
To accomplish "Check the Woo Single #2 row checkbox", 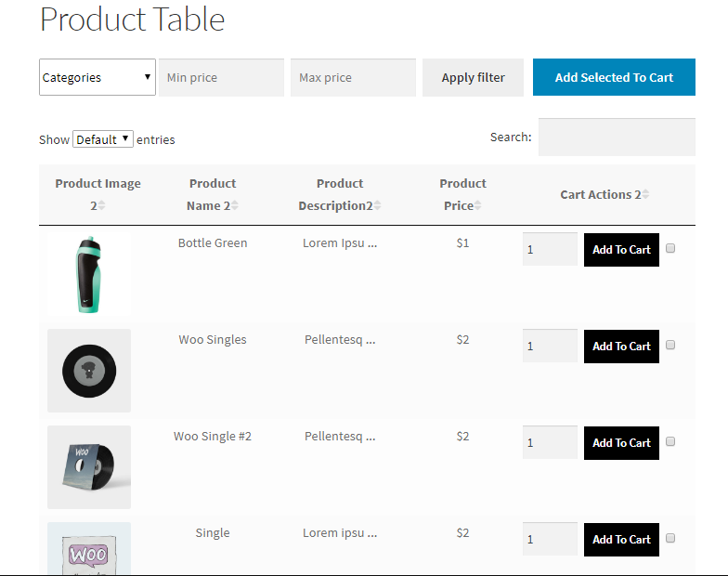I will 670,441.
